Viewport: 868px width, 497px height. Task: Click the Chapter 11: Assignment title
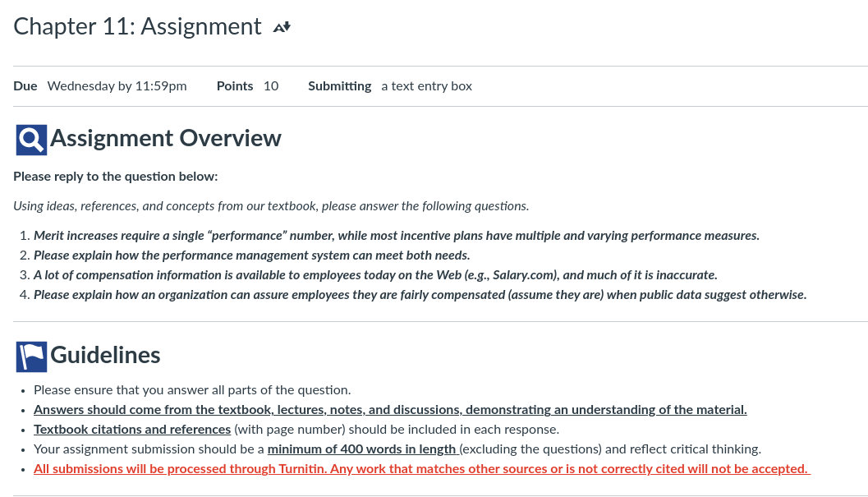(x=137, y=26)
